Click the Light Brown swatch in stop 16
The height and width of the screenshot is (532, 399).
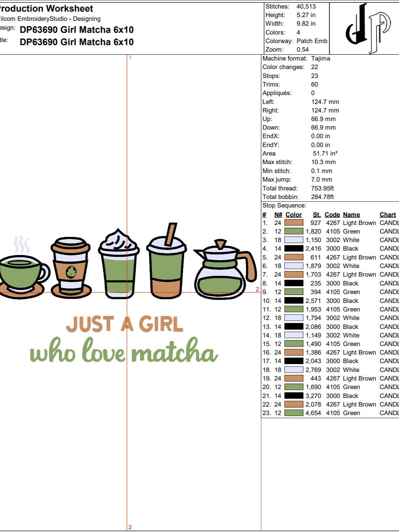(294, 352)
